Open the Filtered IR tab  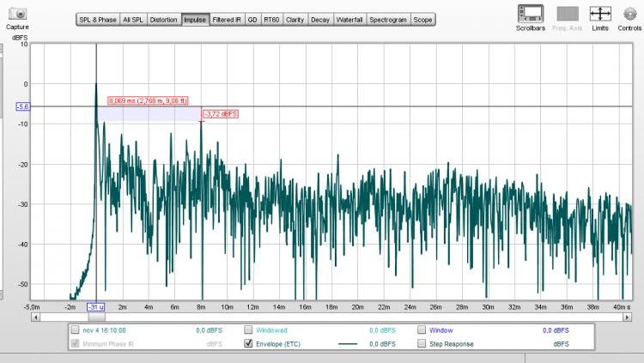[x=227, y=20]
